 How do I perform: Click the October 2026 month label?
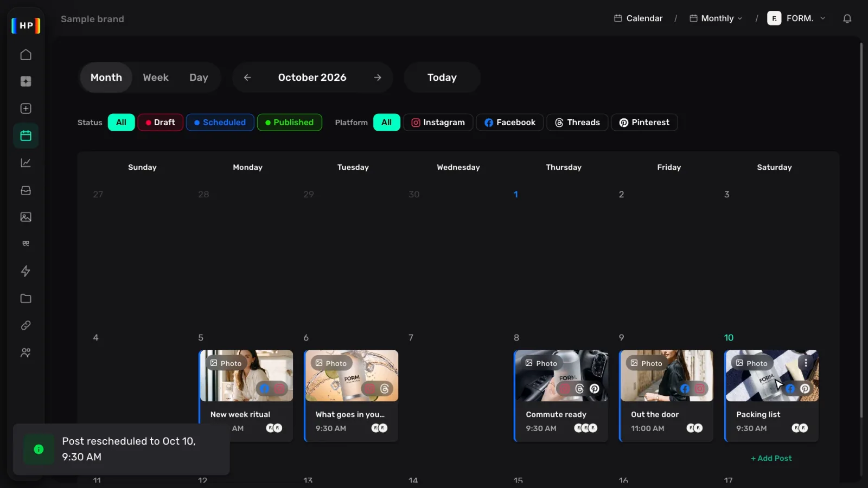click(x=312, y=78)
